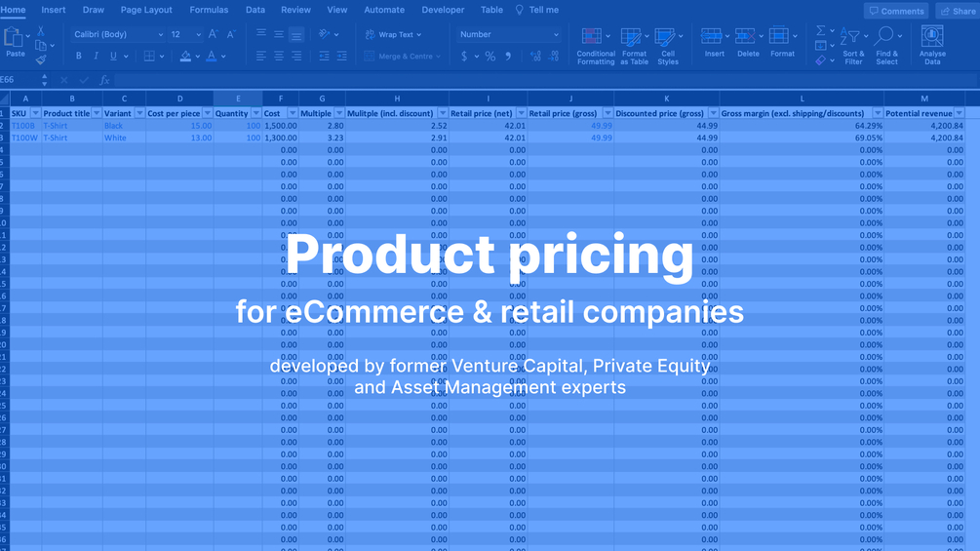Image resolution: width=980 pixels, height=551 pixels.
Task: Click the text orientation icon
Action: tap(325, 34)
